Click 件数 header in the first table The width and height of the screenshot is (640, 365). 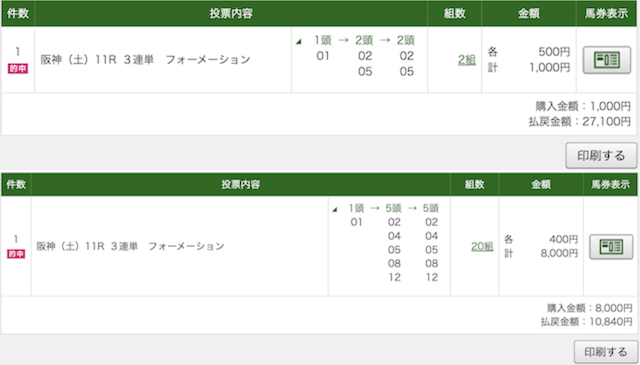pos(18,13)
